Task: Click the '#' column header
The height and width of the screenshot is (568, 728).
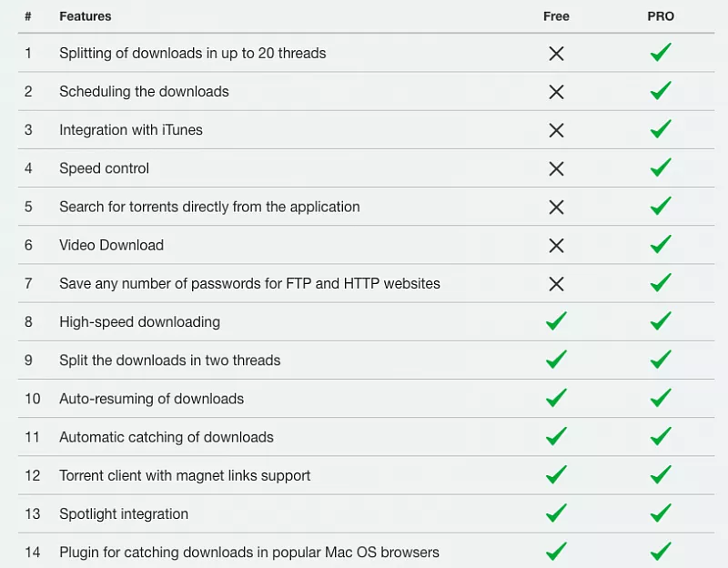Action: (x=28, y=16)
